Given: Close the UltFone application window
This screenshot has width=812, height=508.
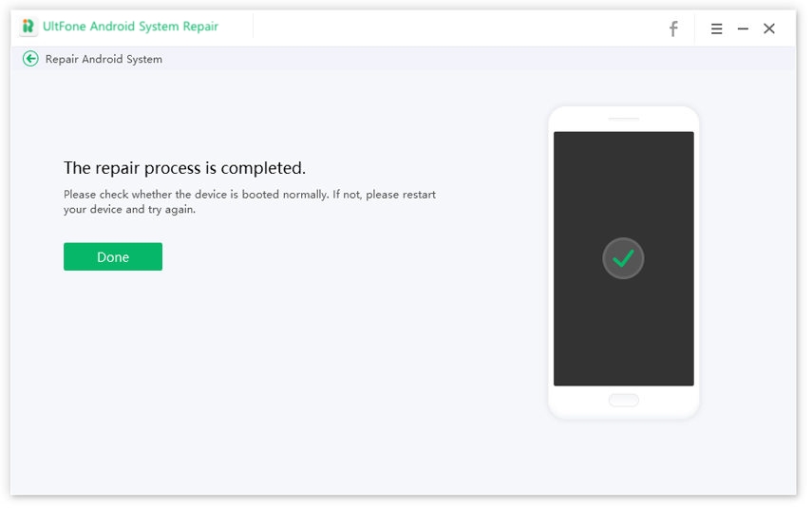Looking at the screenshot, I should 769,28.
